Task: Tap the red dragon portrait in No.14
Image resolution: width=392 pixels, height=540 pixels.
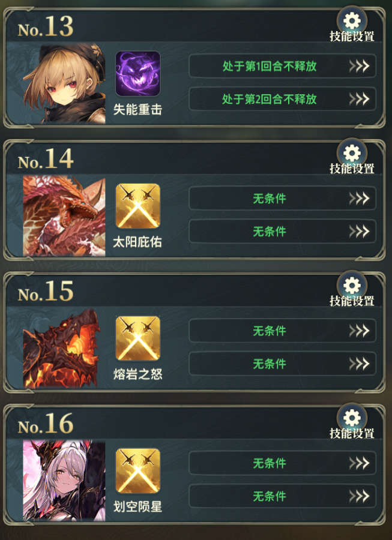Action: [64, 216]
